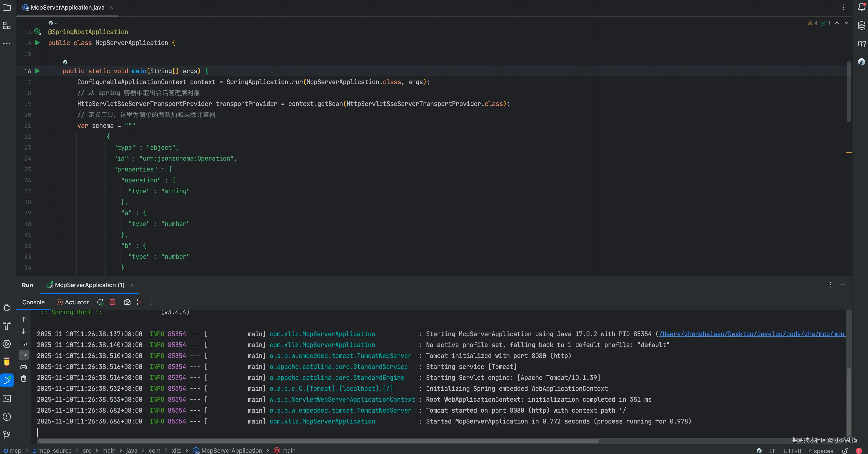Click the console horizontal scrollbar
The width and height of the screenshot is (868, 454).
pos(319,441)
